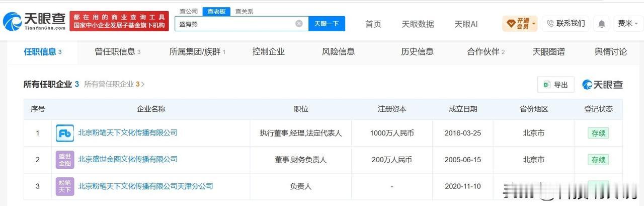
Task: Open the 费米 user account dropdown
Action: (x=628, y=24)
